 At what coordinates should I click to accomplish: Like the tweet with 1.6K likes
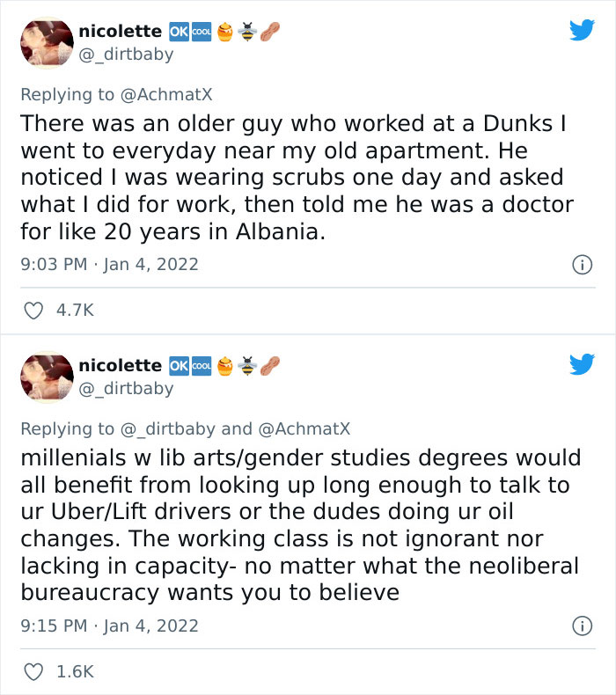pos(33,671)
